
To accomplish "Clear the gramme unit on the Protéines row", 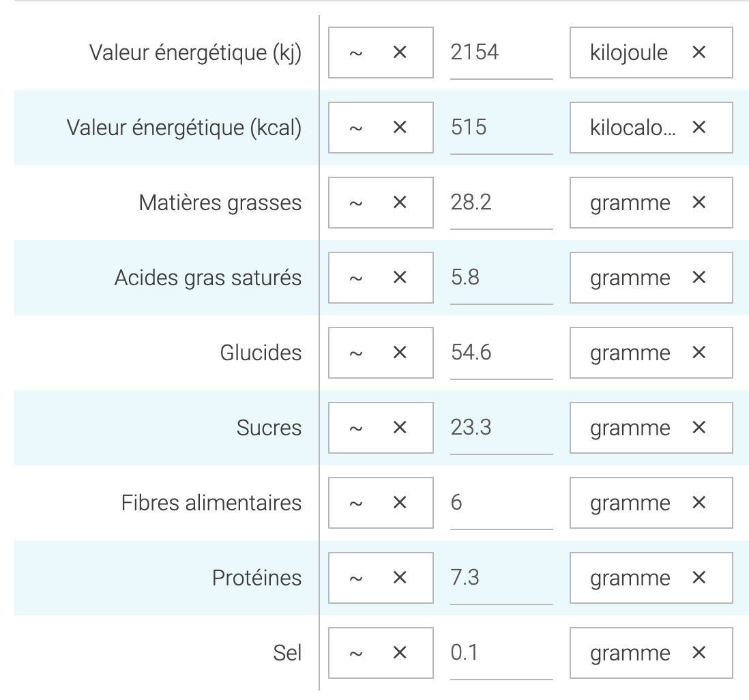I will click(x=699, y=578).
